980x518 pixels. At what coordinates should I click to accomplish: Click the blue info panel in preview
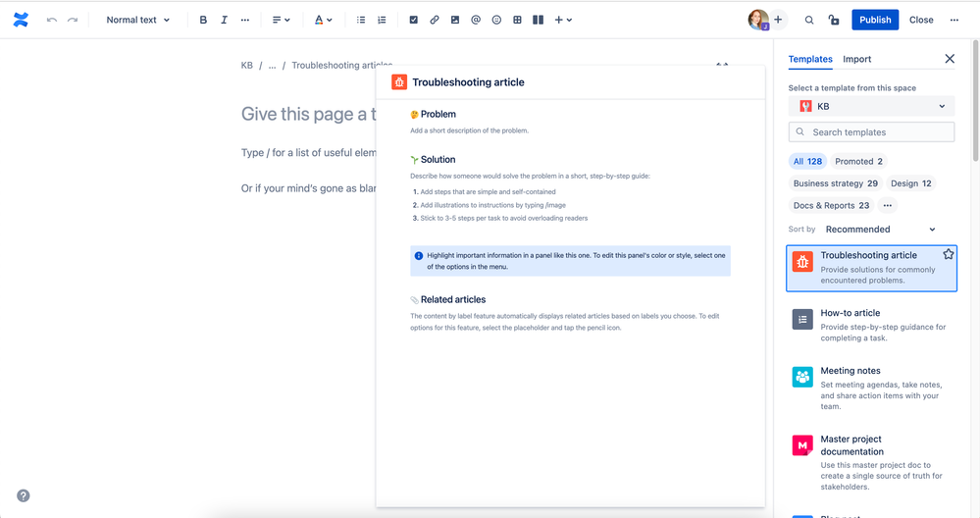coord(570,261)
